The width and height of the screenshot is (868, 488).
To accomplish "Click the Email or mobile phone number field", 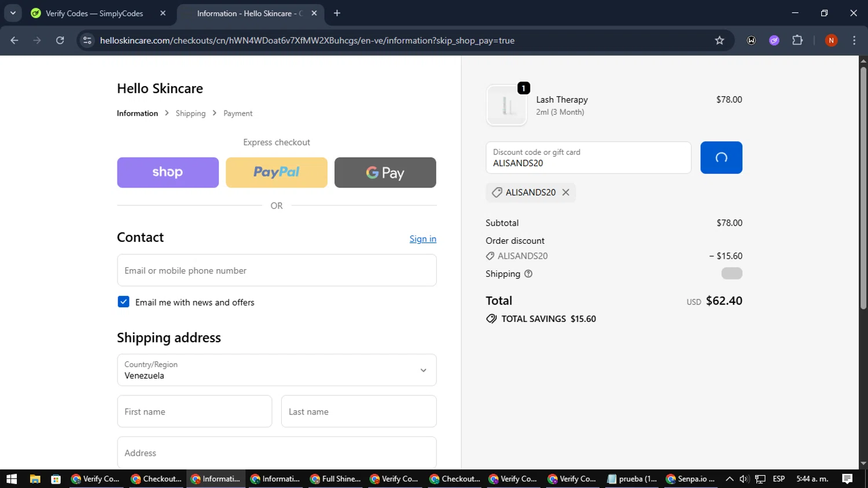I will (277, 270).
